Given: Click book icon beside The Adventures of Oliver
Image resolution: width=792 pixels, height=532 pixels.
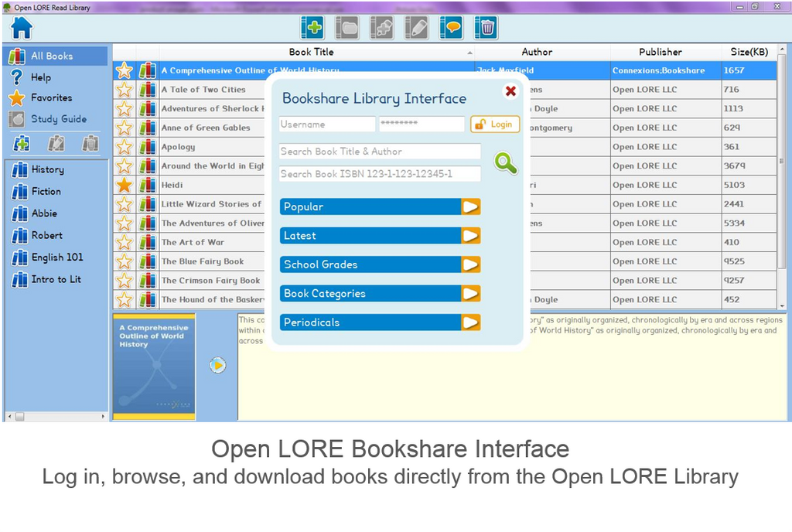Looking at the screenshot, I should (148, 223).
